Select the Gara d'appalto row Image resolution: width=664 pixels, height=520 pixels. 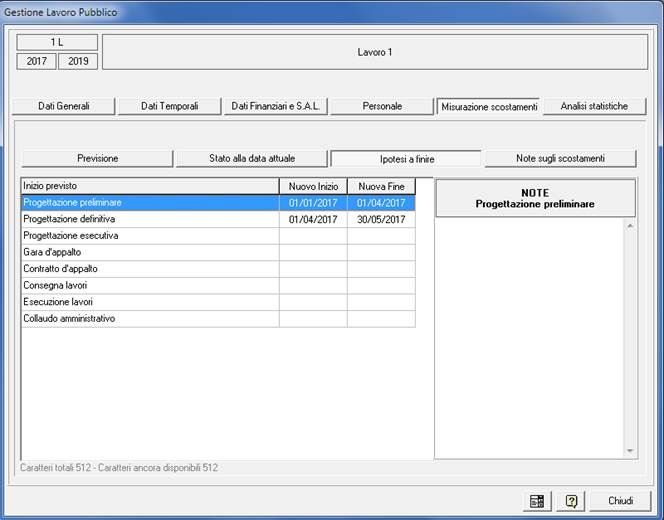150,253
